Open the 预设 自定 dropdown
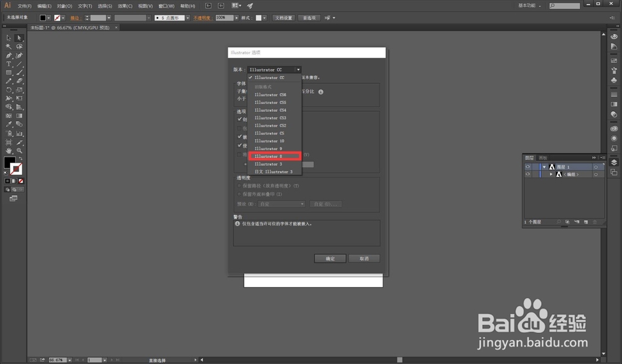Screen dimensions: 622x364 pos(282,204)
